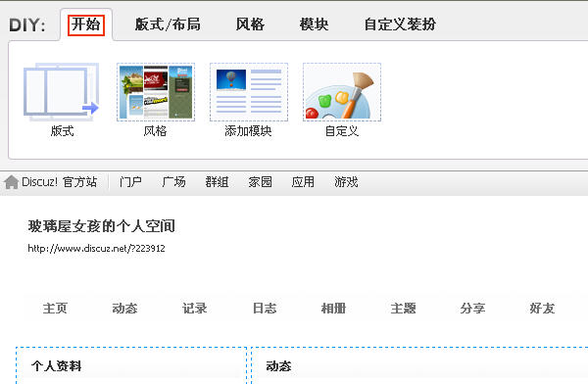Click the 个人资料 module header
The width and height of the screenshot is (588, 384).
click(x=56, y=366)
